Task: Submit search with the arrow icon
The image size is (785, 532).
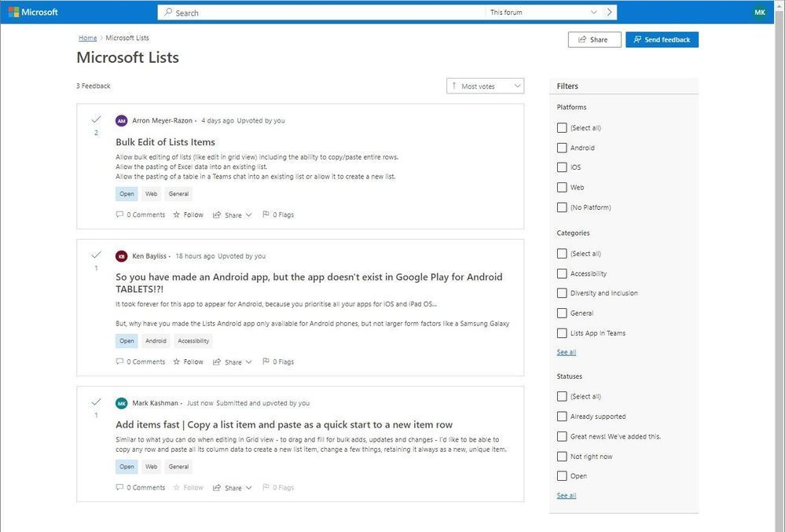Action: [609, 12]
